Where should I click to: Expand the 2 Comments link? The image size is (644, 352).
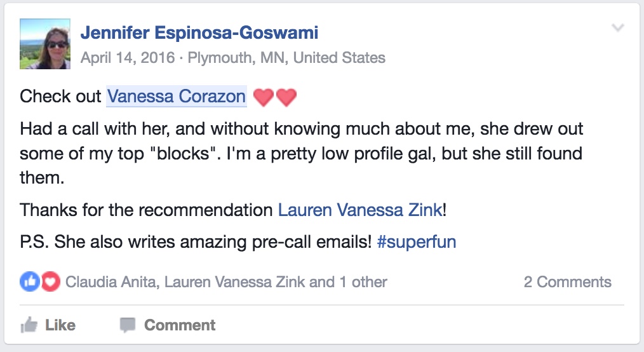pos(567,281)
